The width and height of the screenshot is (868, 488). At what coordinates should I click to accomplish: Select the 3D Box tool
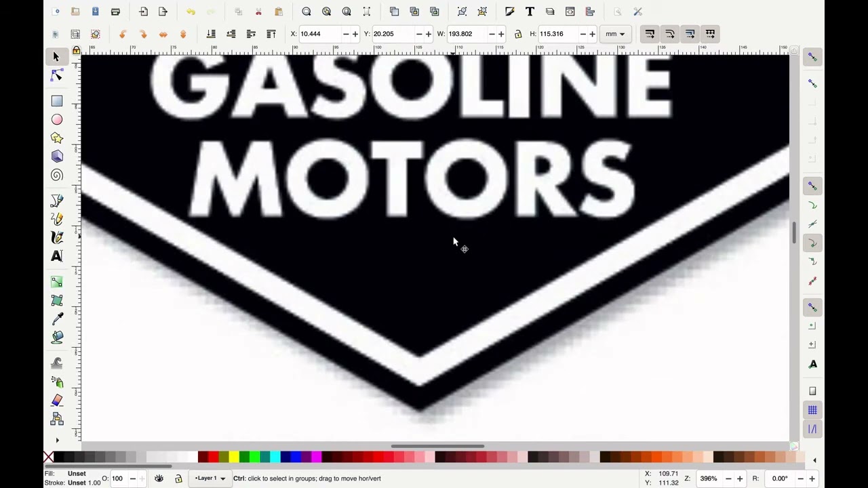(56, 157)
